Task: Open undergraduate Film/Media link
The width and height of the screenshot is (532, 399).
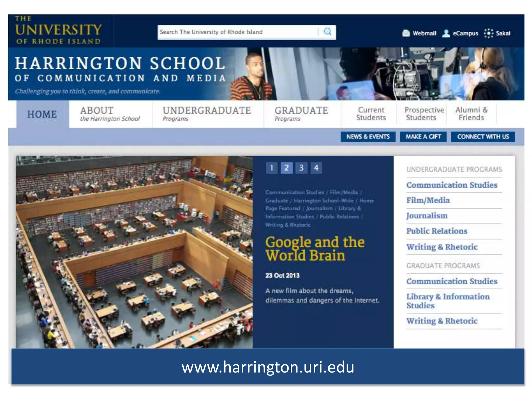Action: pyautogui.click(x=428, y=200)
